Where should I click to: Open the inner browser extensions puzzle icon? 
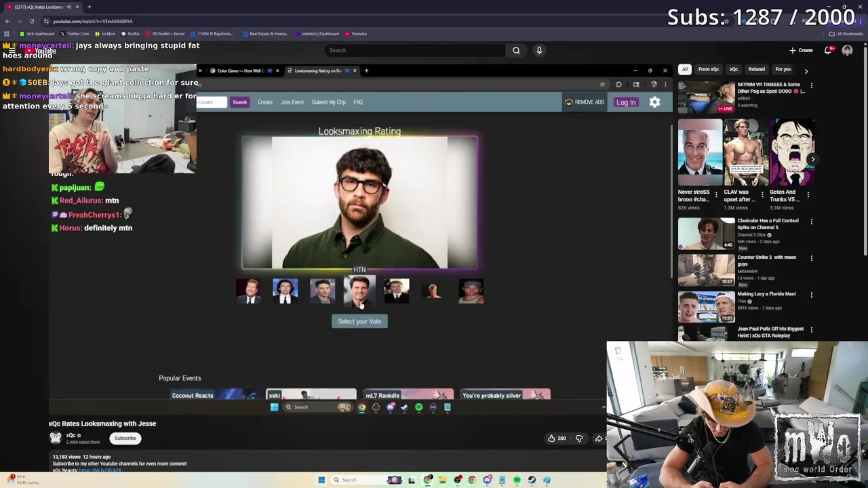coord(618,85)
